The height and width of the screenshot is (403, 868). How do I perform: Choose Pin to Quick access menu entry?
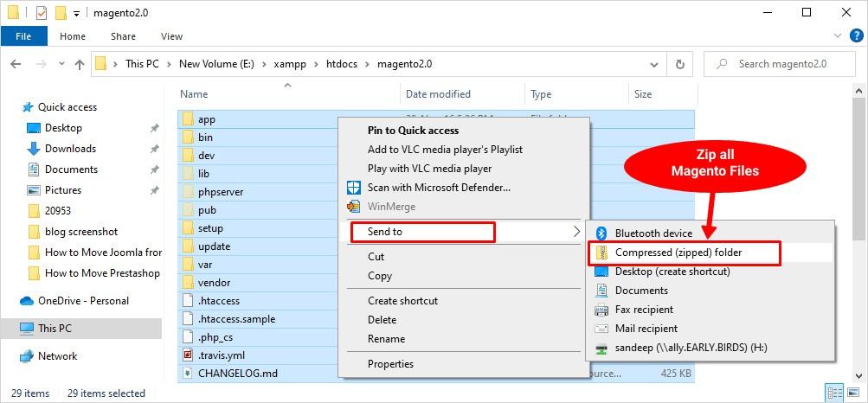413,131
